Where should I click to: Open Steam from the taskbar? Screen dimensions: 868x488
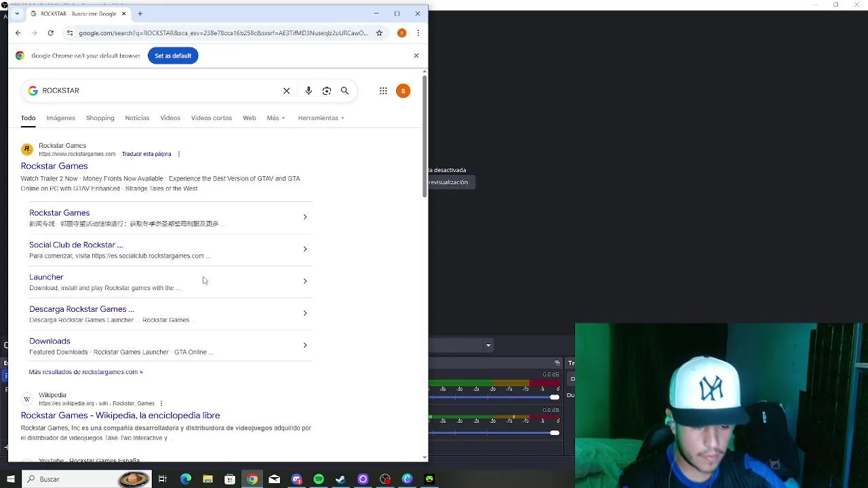(340, 479)
